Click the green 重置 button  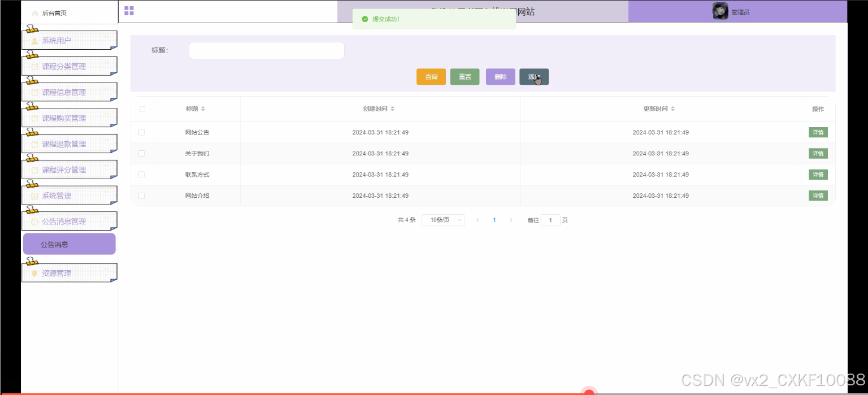(x=465, y=77)
